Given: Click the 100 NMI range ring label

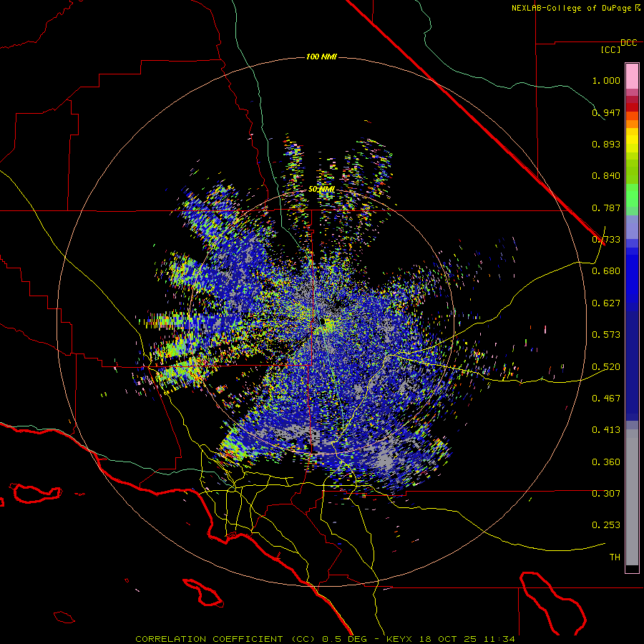Looking at the screenshot, I should click(x=321, y=57).
